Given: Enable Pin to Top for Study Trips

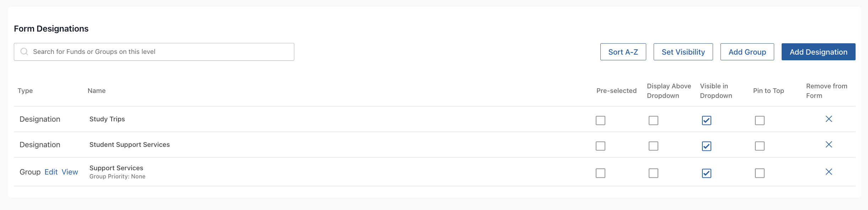Looking at the screenshot, I should coord(760,120).
